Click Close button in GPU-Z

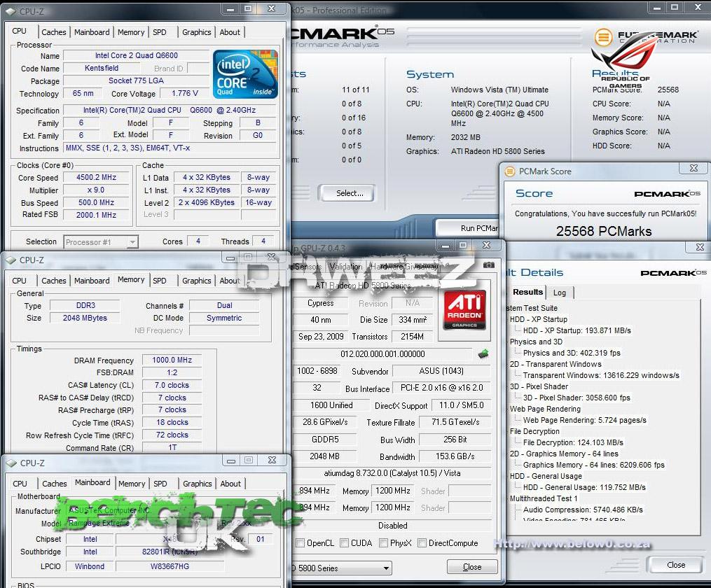(472, 567)
